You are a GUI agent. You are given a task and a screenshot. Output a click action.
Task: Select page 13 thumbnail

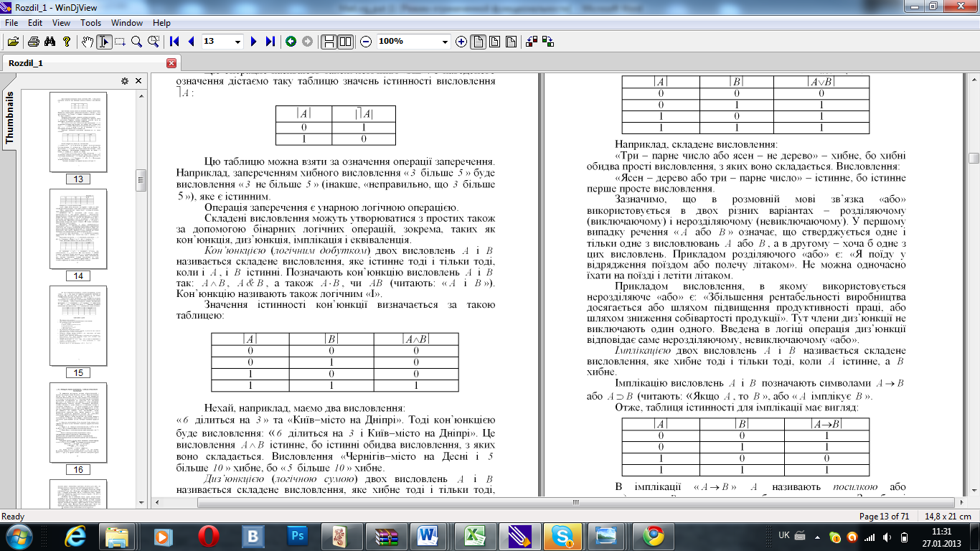coord(78,132)
